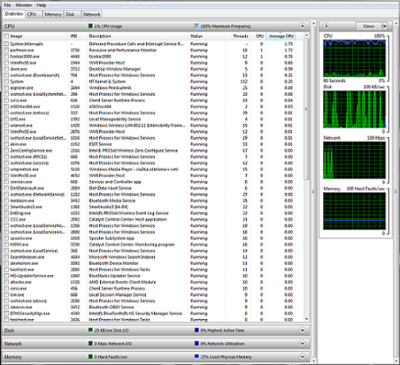The height and width of the screenshot is (365, 400).
Task: Select the 'Local Manageability Service' description
Action: pyautogui.click(x=115, y=119)
